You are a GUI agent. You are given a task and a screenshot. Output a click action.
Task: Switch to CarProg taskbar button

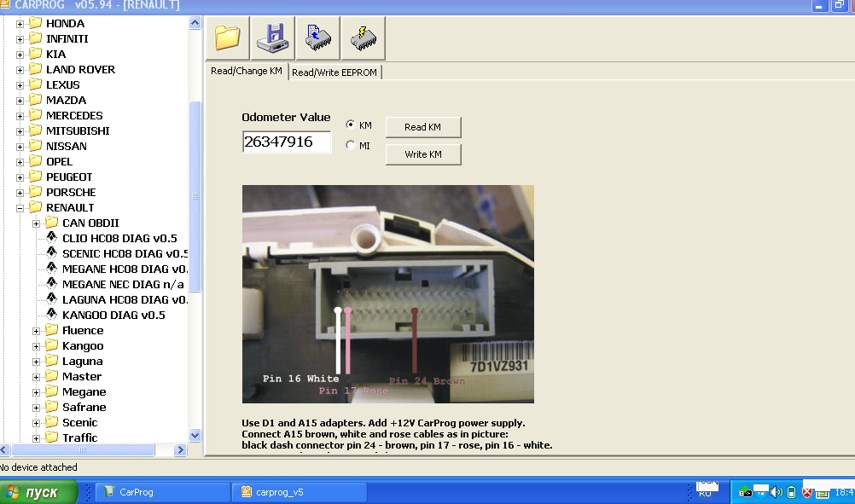pos(162,492)
